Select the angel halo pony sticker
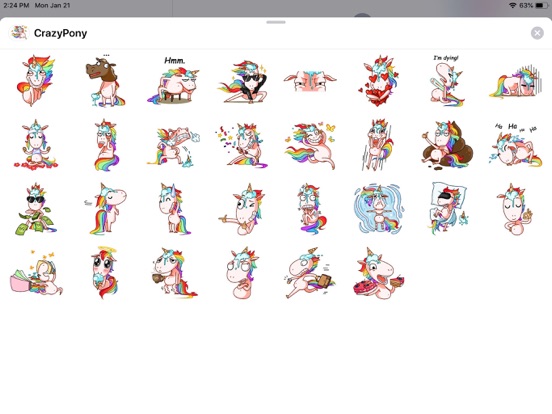552x414 pixels. click(105, 272)
